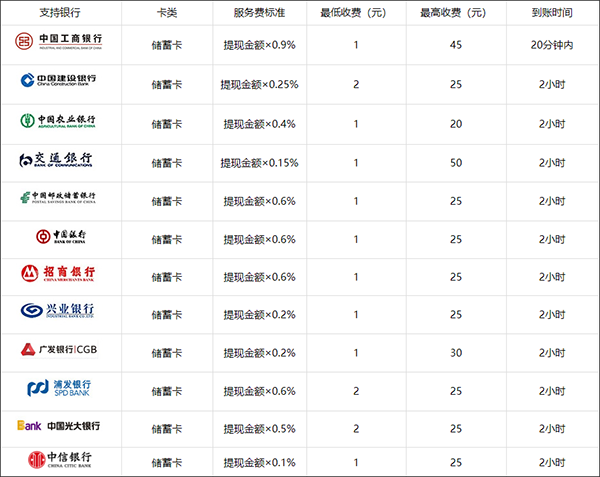Click the 到账时间 column header
The width and height of the screenshot is (600, 477).
552,13
